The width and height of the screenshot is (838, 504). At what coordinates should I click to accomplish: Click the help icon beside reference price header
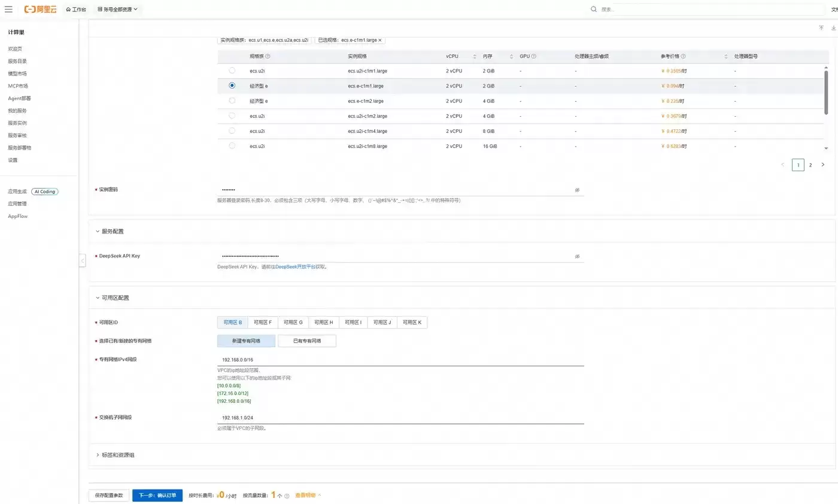pos(683,56)
